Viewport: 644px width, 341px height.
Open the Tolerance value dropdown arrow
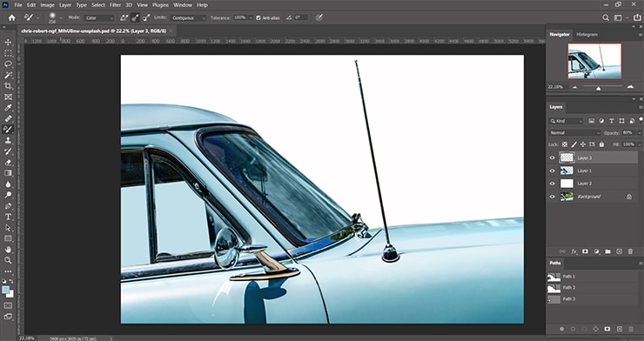pos(251,18)
